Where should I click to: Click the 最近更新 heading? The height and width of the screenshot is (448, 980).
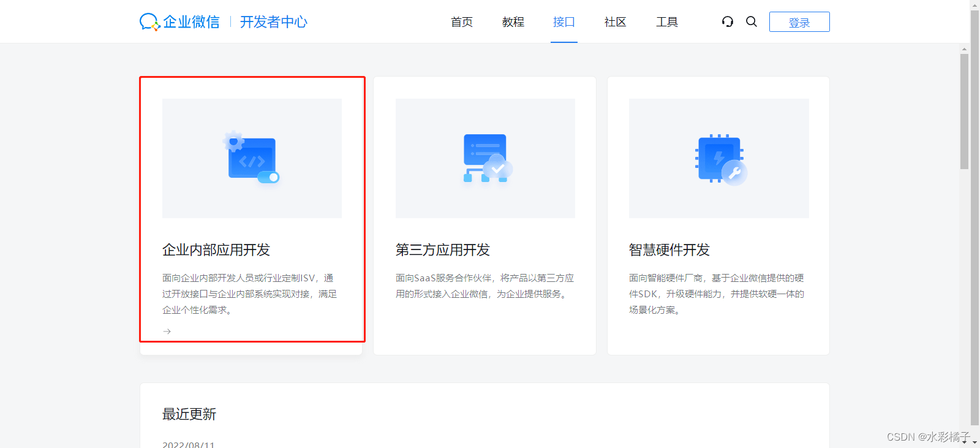coord(189,414)
